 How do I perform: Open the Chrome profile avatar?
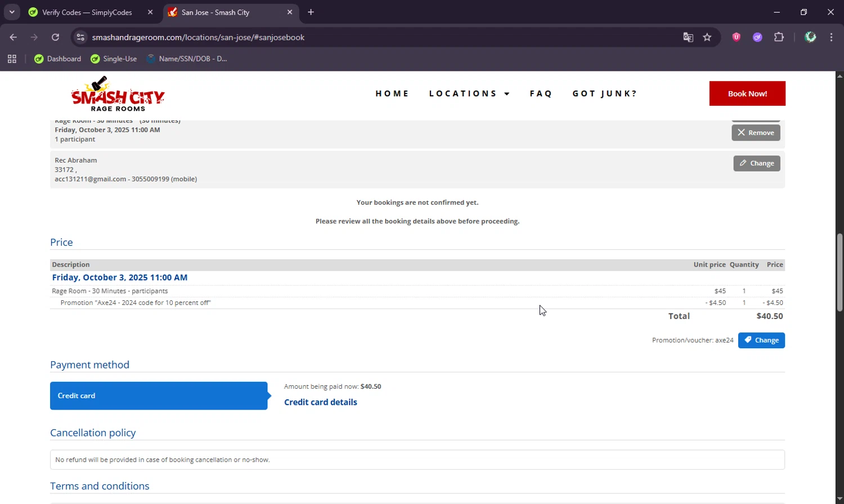[x=810, y=37]
